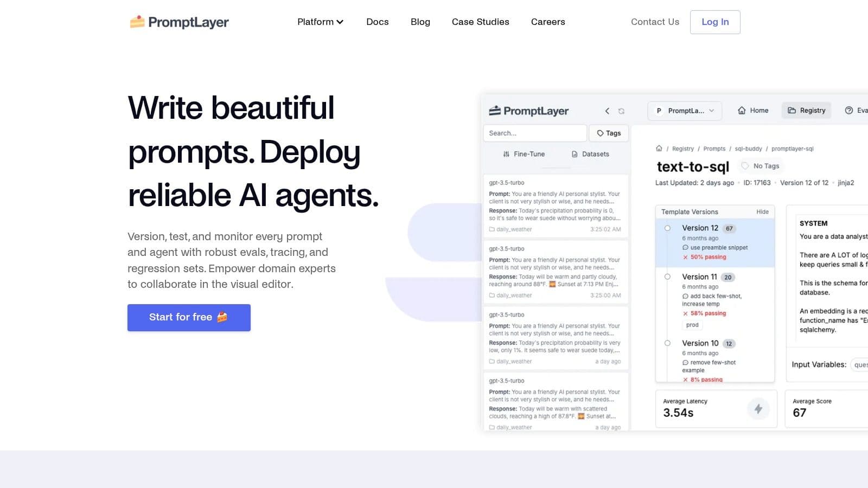Select the Version 11 radio button
This screenshot has height=488, width=868.
click(x=667, y=277)
